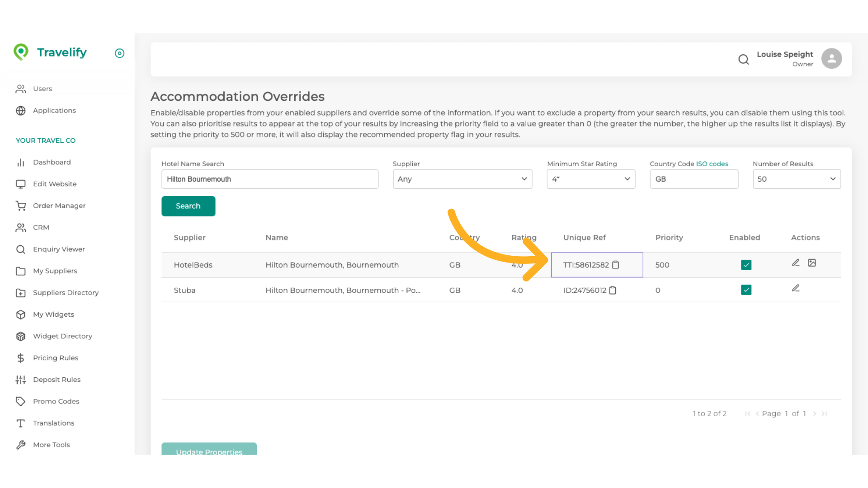The height and width of the screenshot is (488, 868).
Task: Click the search magnifier icon in header
Action: [743, 59]
